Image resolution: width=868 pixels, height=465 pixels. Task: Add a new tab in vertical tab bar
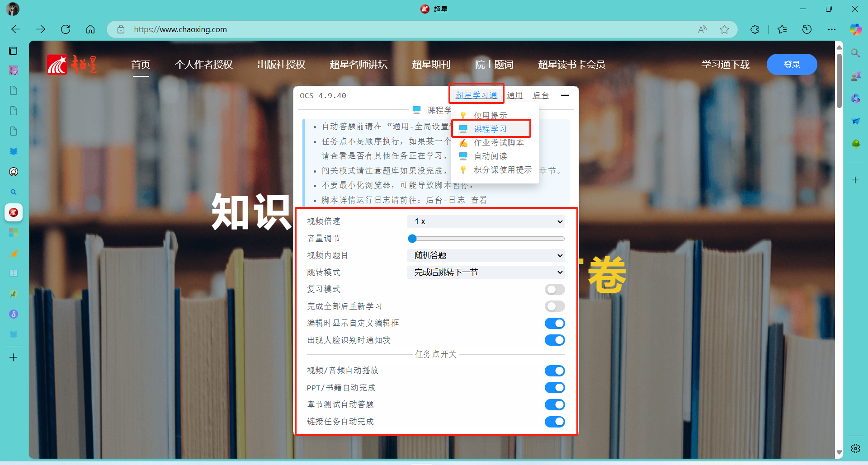pos(14,357)
